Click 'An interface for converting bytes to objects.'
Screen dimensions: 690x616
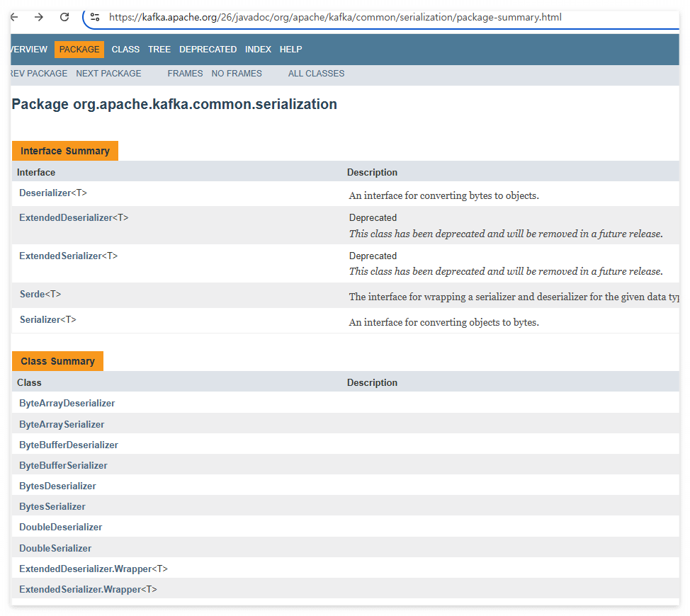coord(444,195)
